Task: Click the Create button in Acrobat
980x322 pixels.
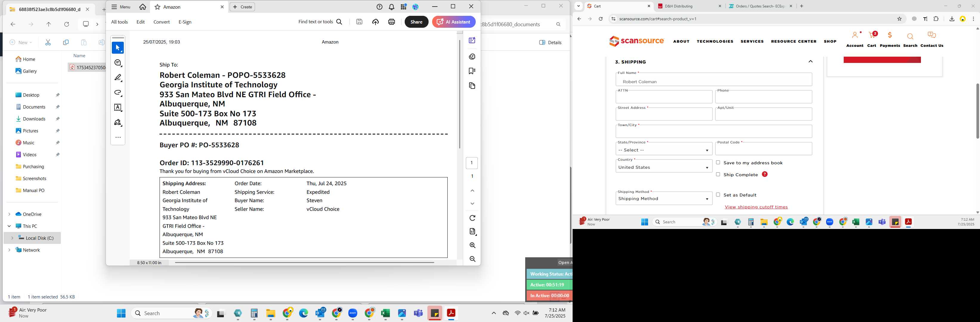Action: 242,7
